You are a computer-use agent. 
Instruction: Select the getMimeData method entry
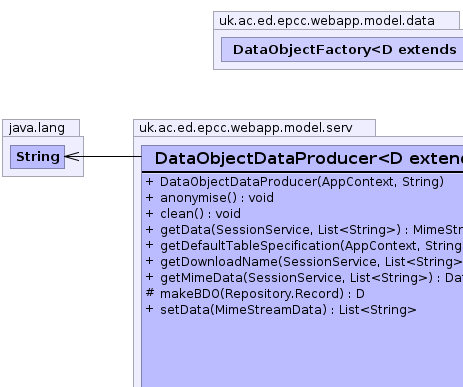pyautogui.click(x=304, y=278)
